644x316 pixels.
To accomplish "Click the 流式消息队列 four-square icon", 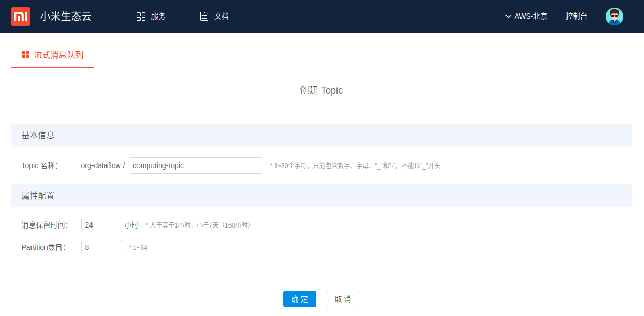I will click(25, 55).
